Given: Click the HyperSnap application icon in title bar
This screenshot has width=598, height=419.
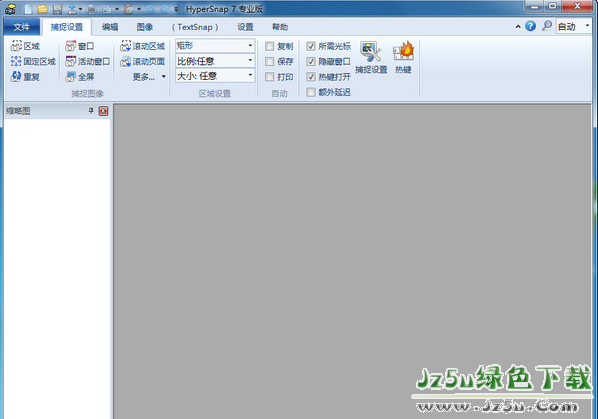Looking at the screenshot, I should click(11, 8).
